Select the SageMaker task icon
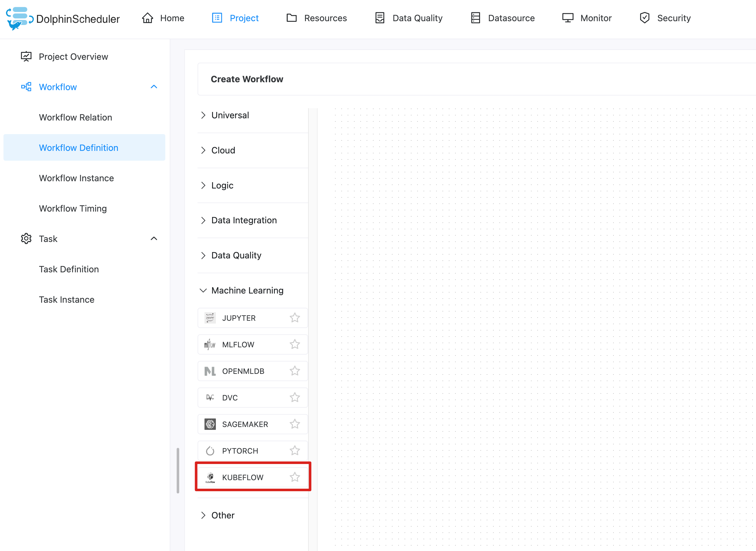 [210, 424]
